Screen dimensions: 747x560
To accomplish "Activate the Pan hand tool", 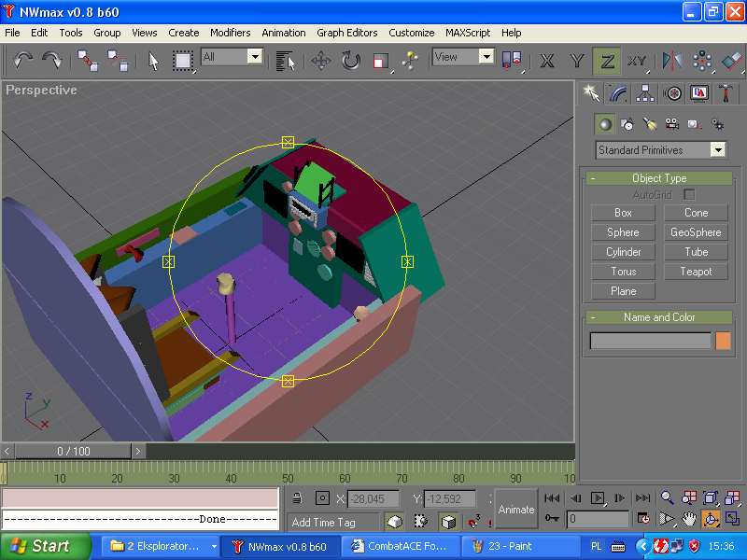I will (689, 519).
